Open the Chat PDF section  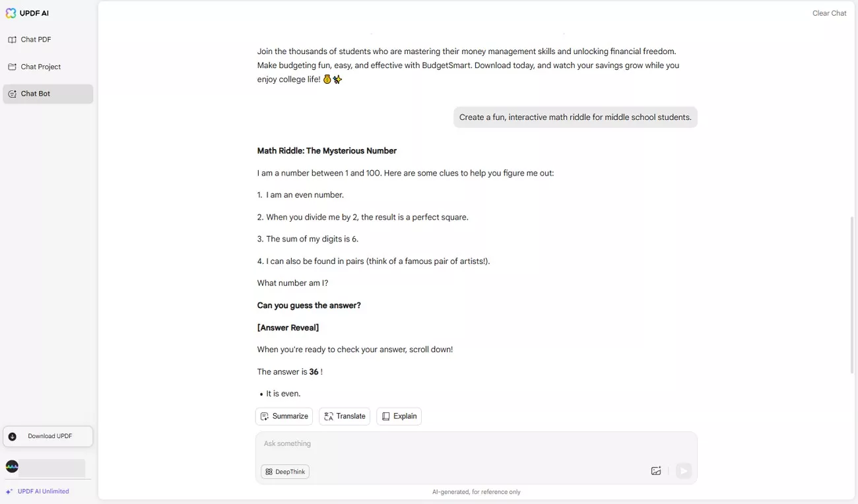(x=36, y=40)
